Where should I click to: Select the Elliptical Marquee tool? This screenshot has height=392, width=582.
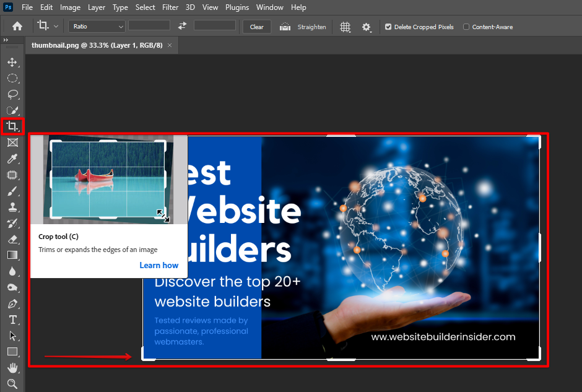pos(12,78)
